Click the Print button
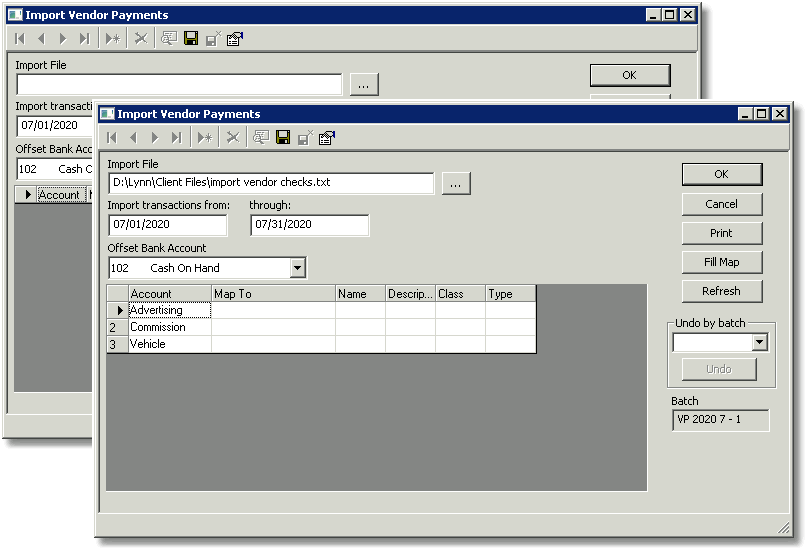This screenshot has width=808, height=552. pyautogui.click(x=721, y=233)
